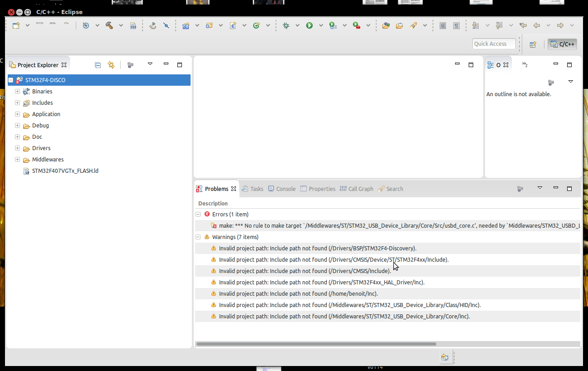Select the usbd_core.c make error row
This screenshot has height=371, width=588.
pos(387,225)
